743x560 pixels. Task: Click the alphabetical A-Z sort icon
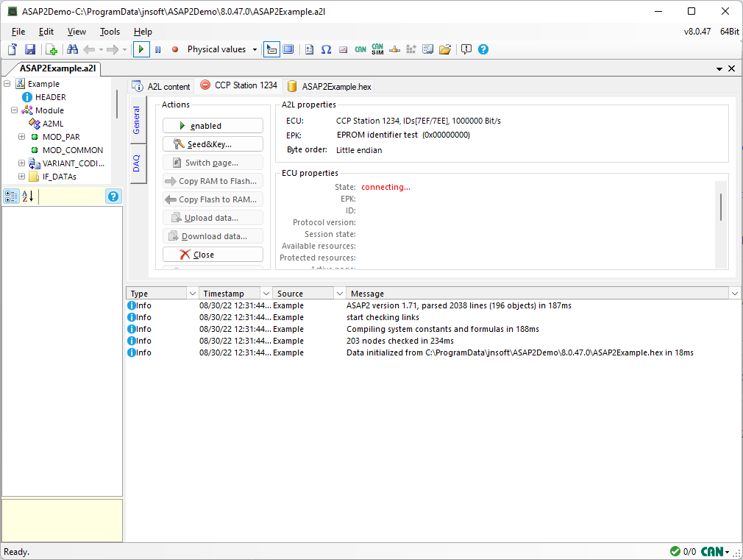[x=28, y=196]
